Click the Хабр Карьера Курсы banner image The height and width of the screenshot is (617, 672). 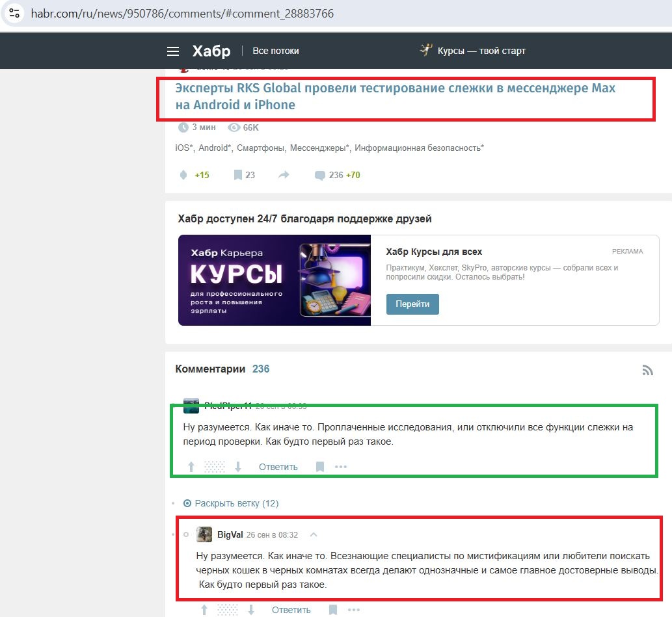click(x=274, y=280)
